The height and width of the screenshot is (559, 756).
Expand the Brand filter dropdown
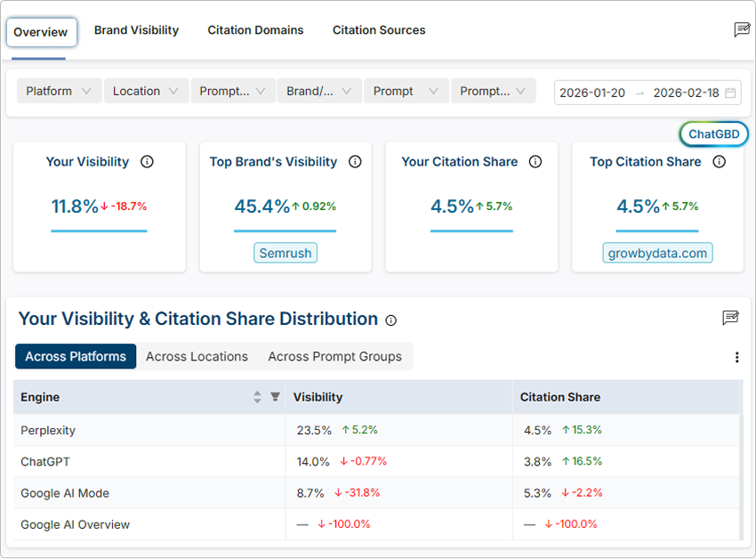[x=320, y=90]
